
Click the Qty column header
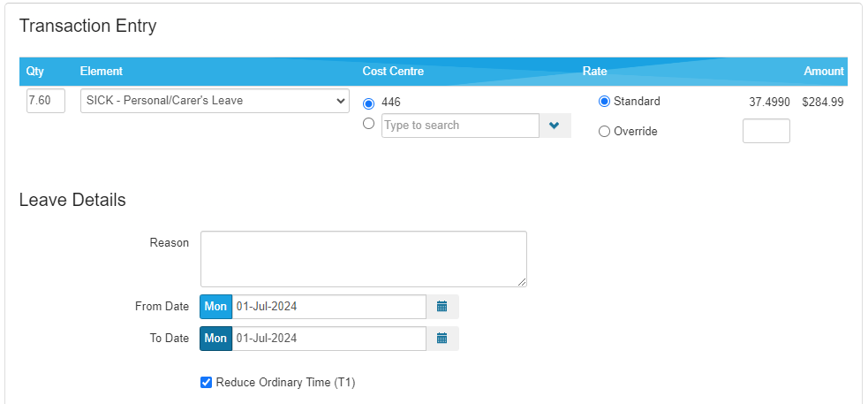click(x=34, y=71)
